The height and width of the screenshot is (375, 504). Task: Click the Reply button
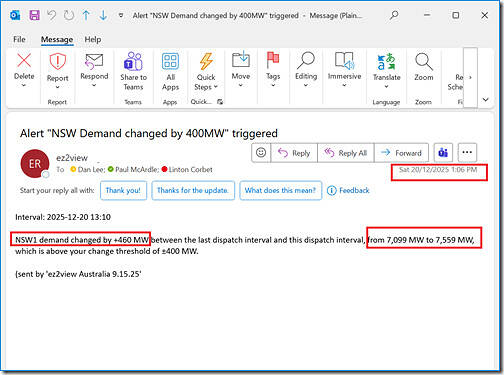click(x=294, y=153)
